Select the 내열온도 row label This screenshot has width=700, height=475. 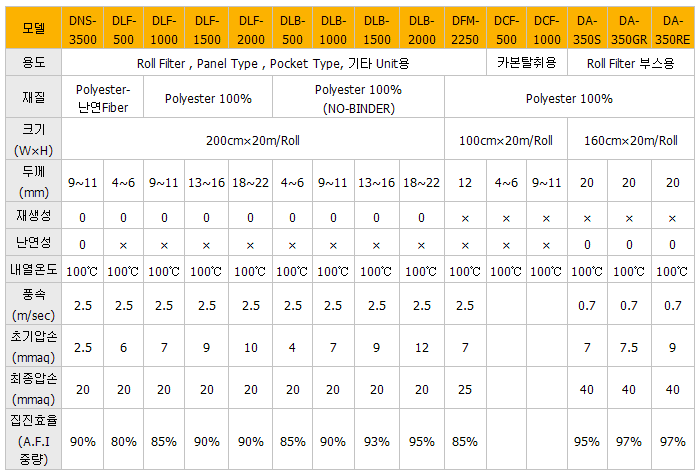point(33,269)
